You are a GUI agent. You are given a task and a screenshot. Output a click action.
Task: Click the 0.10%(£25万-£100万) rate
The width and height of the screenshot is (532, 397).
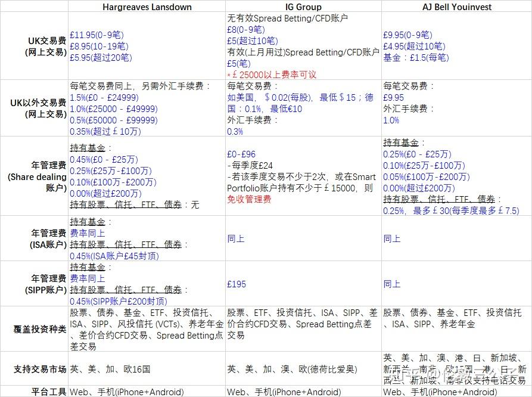[424, 165]
